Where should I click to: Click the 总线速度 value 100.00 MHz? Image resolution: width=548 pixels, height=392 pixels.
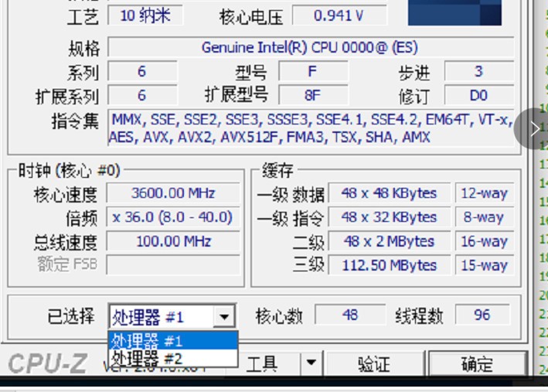[x=173, y=241]
